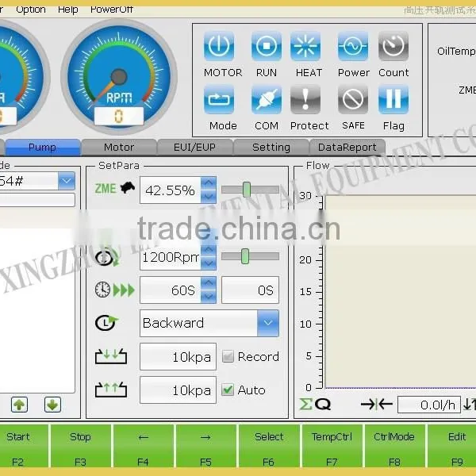Viewport: 476px width, 476px height.
Task: Increase 60S time with up spinner
Action: pos(209,283)
